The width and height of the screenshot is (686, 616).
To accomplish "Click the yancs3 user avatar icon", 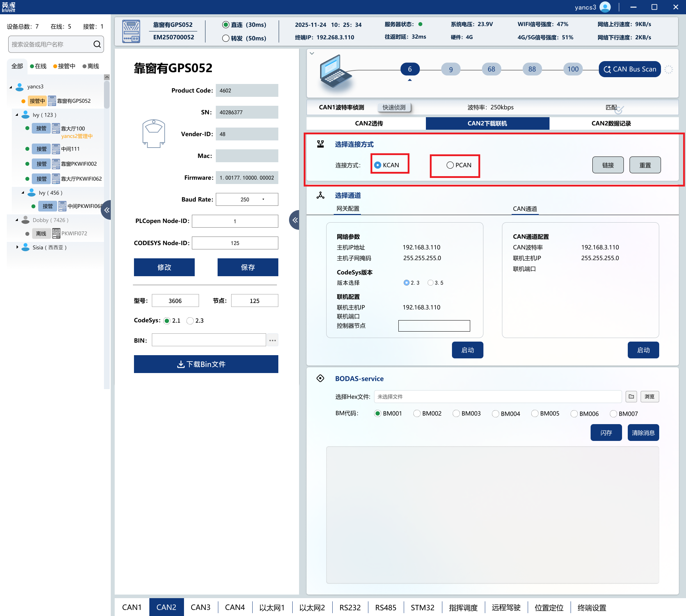I will pos(605,7).
